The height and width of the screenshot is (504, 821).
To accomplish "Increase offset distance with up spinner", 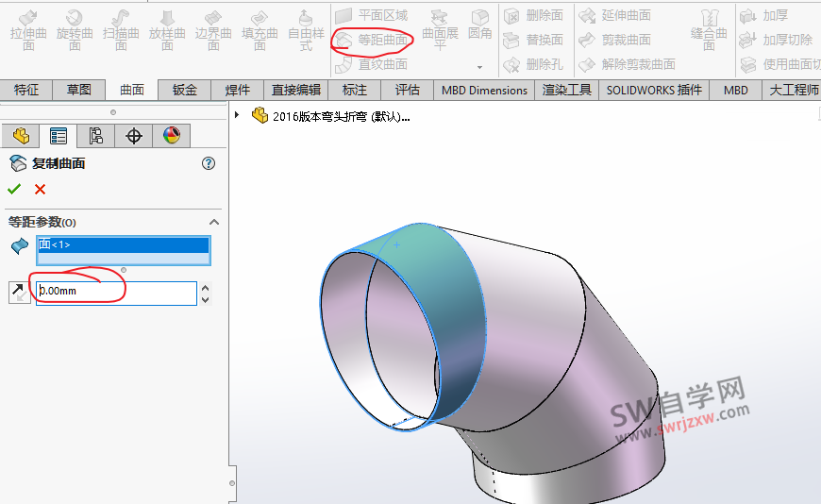I will pos(206,288).
